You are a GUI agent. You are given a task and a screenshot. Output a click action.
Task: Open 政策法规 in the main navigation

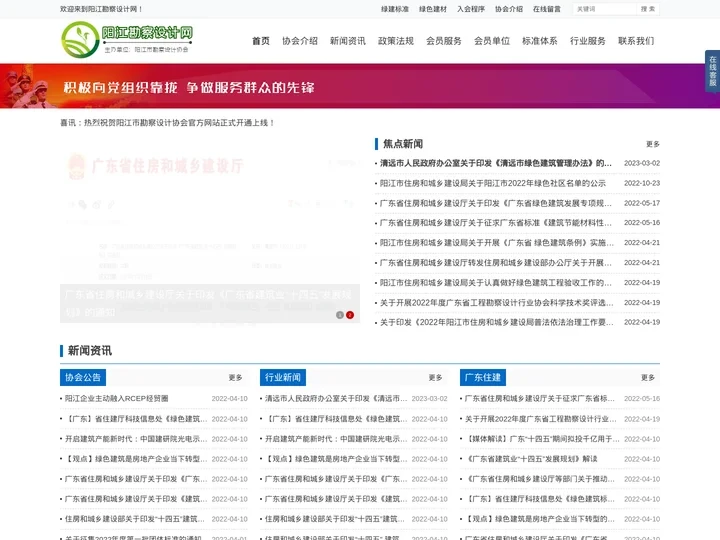click(396, 41)
